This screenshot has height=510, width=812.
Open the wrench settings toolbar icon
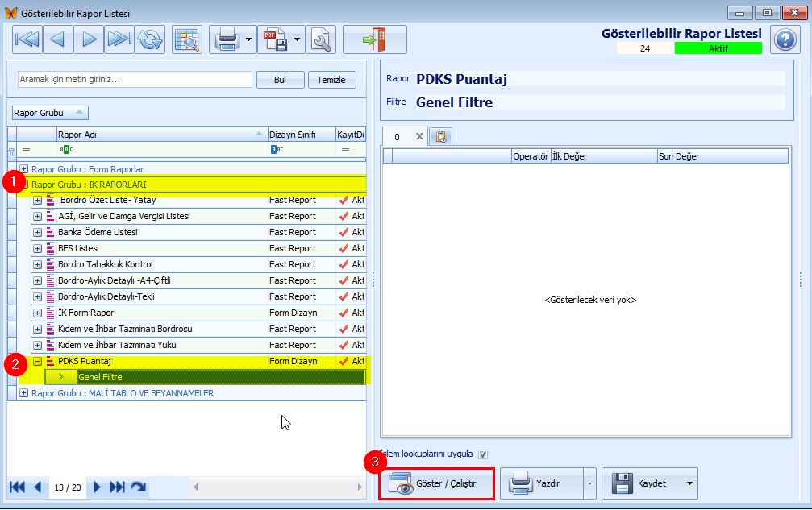(321, 39)
